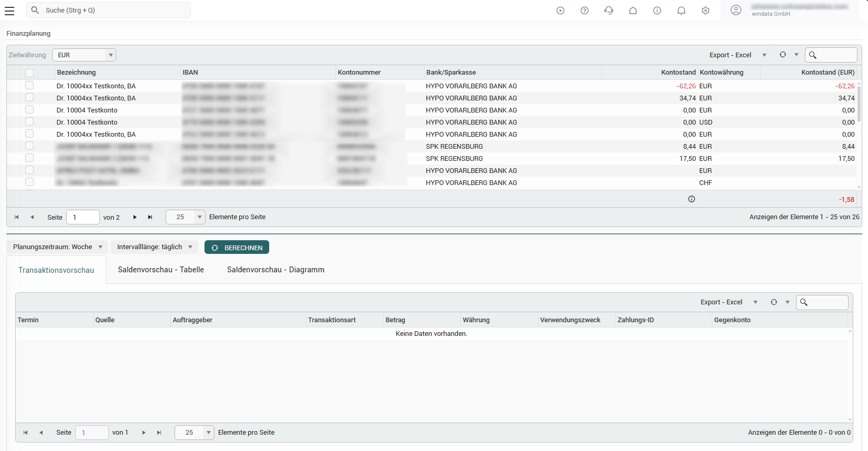Open the Zielwährung EUR dropdown

click(x=84, y=55)
